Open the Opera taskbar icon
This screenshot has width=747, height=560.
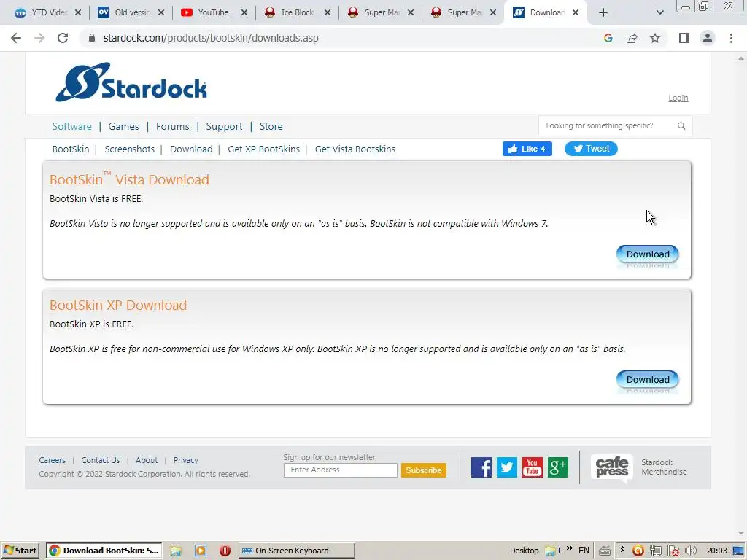coord(225,551)
